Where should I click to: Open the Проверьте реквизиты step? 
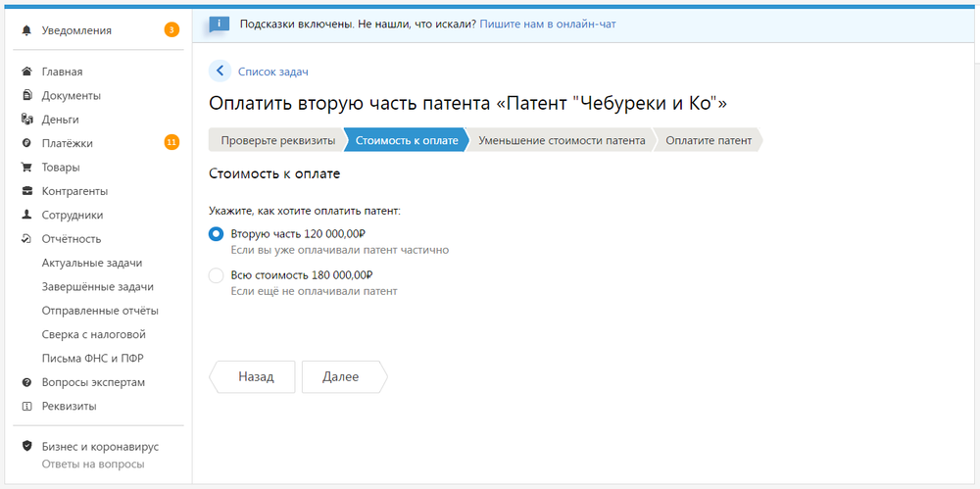pos(277,141)
